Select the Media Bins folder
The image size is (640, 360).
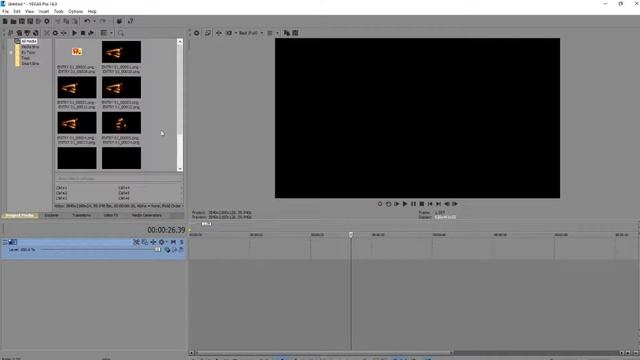(30, 47)
